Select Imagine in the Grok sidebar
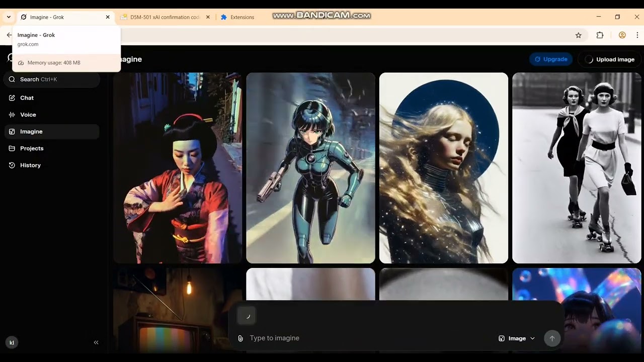This screenshot has width=644, height=362. (x=52, y=132)
